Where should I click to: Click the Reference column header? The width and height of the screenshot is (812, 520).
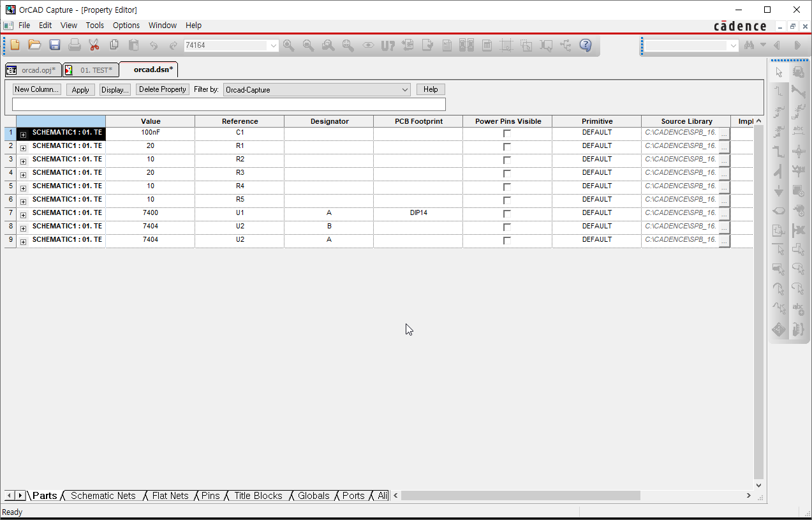point(240,121)
